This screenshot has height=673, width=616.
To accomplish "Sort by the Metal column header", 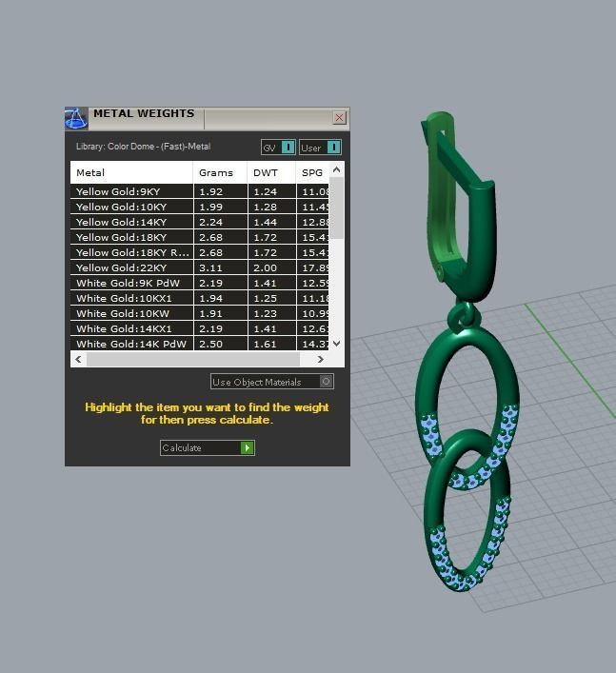I will click(131, 172).
